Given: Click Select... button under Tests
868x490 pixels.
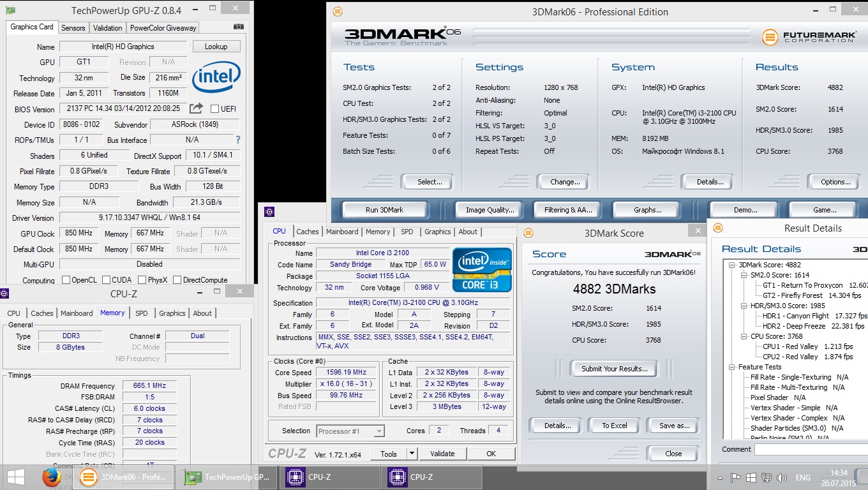Looking at the screenshot, I should coord(430,182).
